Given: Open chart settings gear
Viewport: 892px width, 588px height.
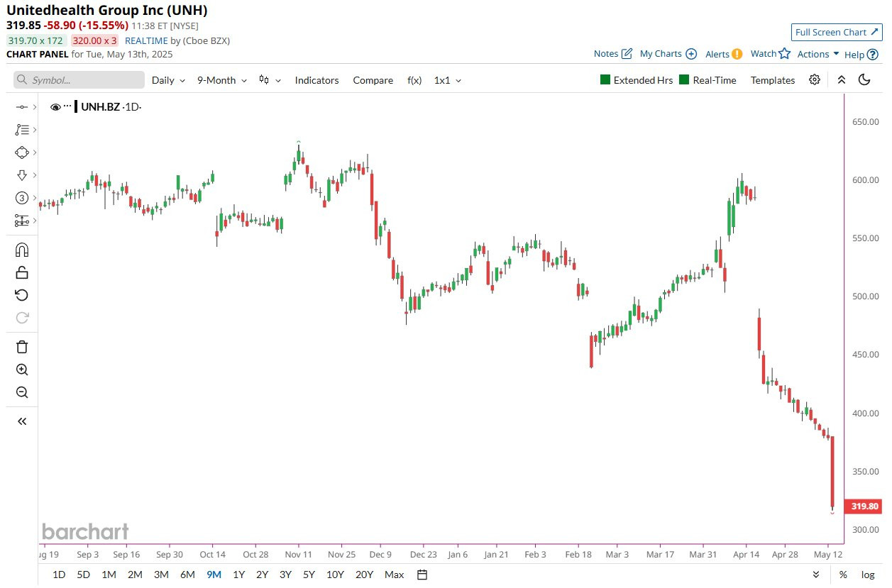Looking at the screenshot, I should pos(815,79).
